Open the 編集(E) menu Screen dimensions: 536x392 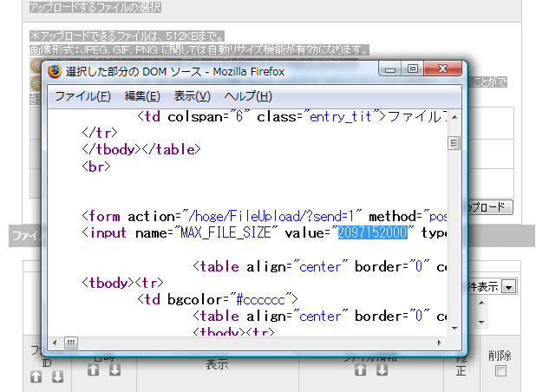(x=142, y=96)
